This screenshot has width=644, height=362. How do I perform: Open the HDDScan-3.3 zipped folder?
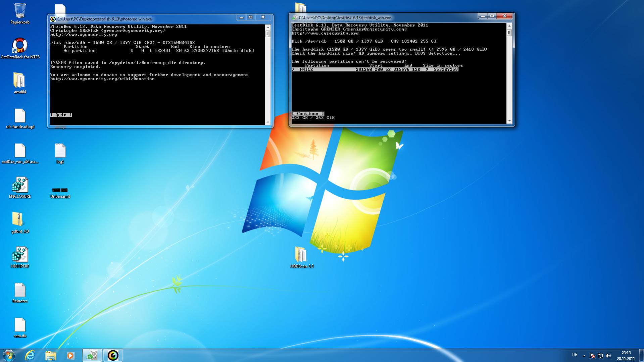coord(301,258)
